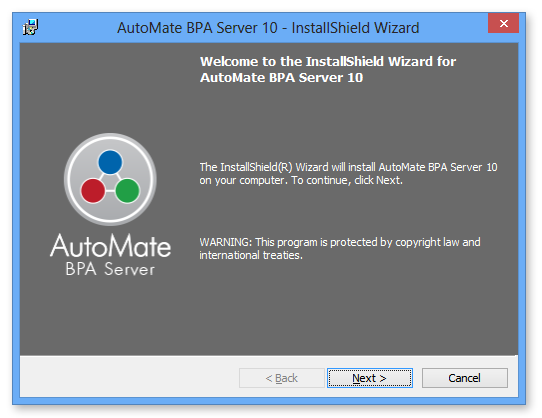Click the title bar text 'AutoMate BPA Server 10 - InstallShield Wizard'

(x=268, y=28)
